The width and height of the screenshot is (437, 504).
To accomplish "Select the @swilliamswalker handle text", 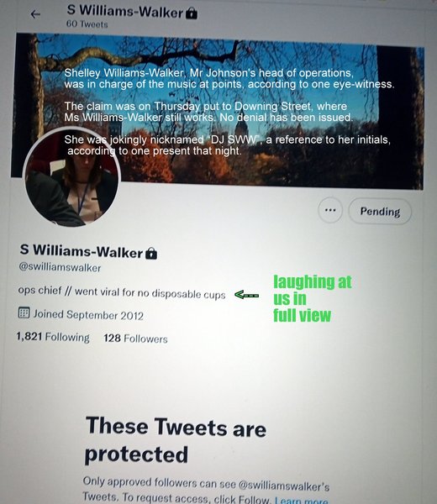I will (x=60, y=267).
